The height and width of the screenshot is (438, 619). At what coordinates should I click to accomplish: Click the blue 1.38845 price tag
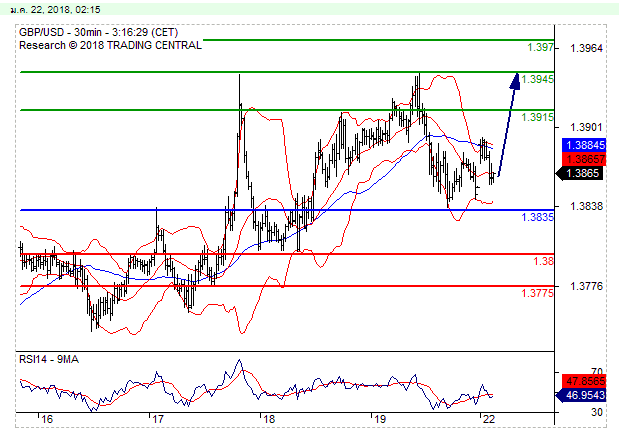coord(584,145)
